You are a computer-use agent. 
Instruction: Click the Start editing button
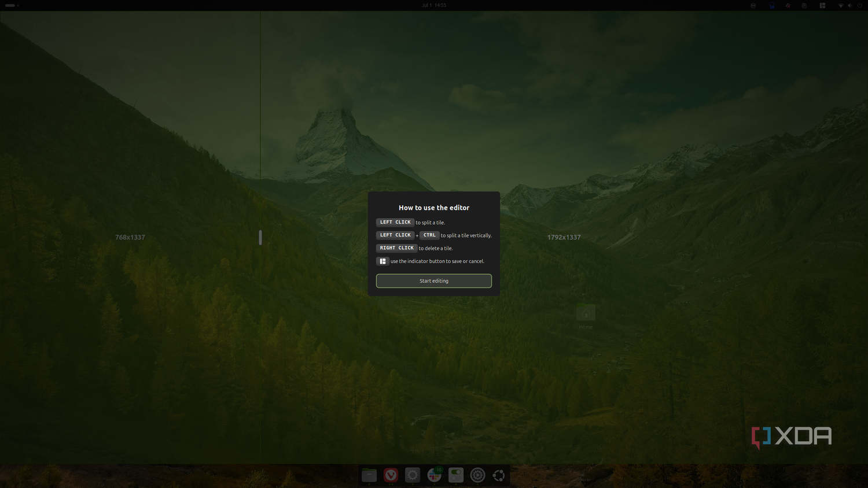point(434,281)
